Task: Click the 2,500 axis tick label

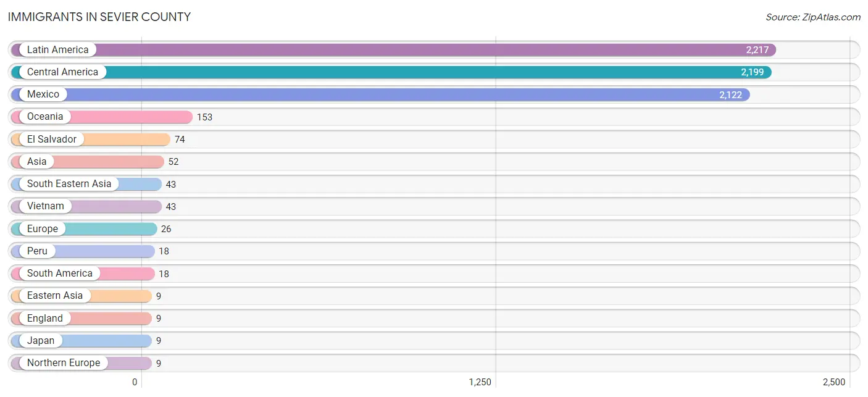Action: point(834,382)
